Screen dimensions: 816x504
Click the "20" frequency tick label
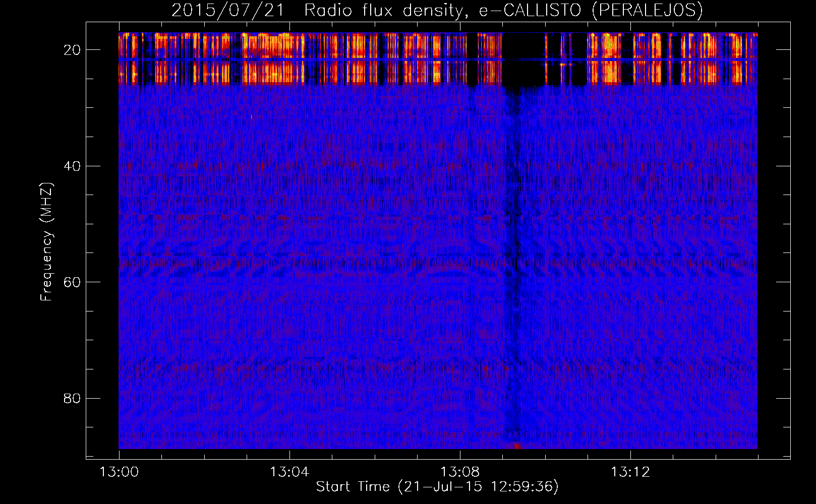coord(72,50)
